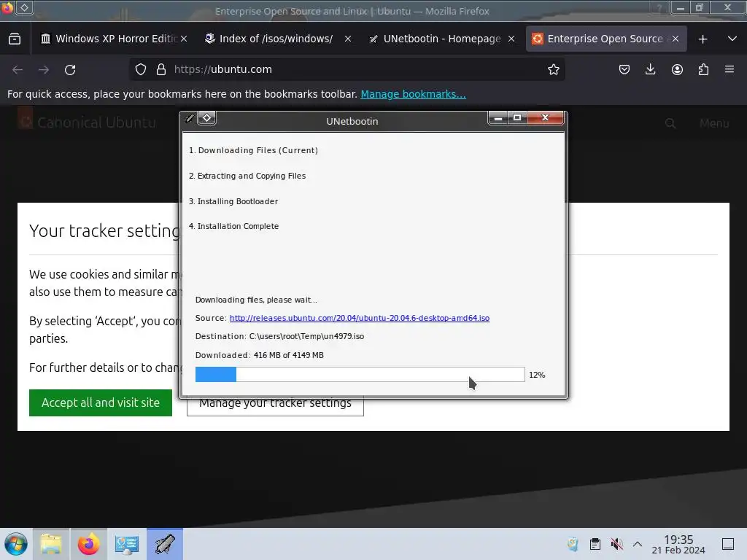This screenshot has width=747, height=560.
Task: Expand the list all tabs chevron
Action: pyautogui.click(x=732, y=39)
